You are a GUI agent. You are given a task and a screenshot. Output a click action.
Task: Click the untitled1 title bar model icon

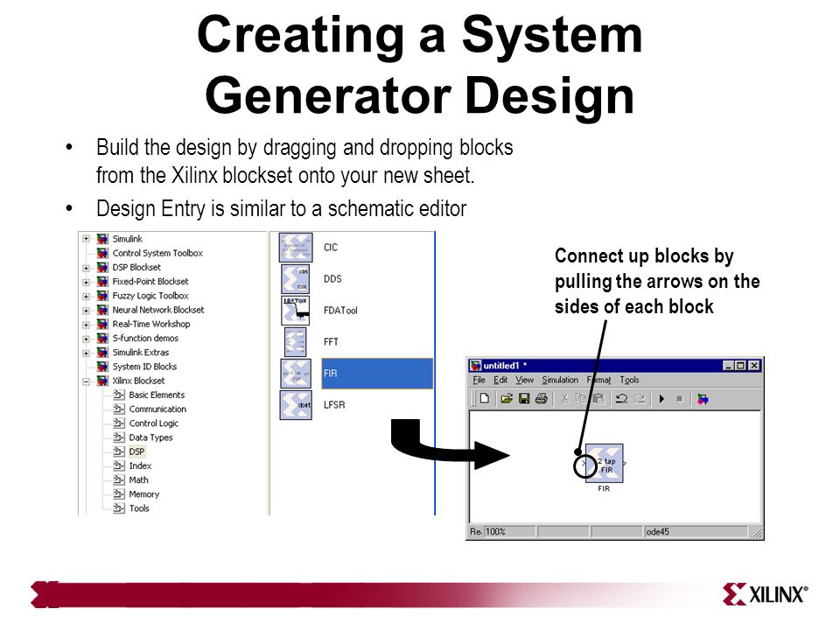(x=475, y=366)
